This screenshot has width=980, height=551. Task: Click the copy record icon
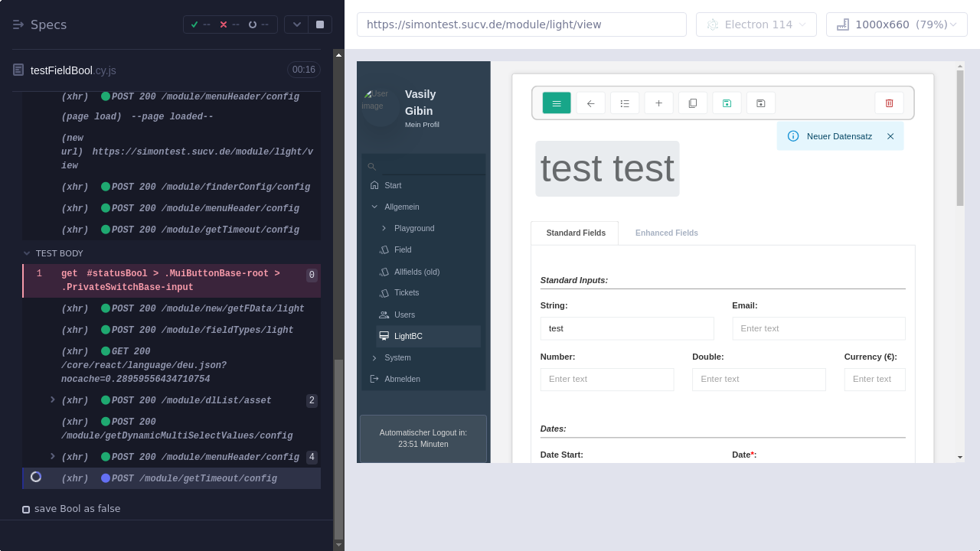coord(693,103)
